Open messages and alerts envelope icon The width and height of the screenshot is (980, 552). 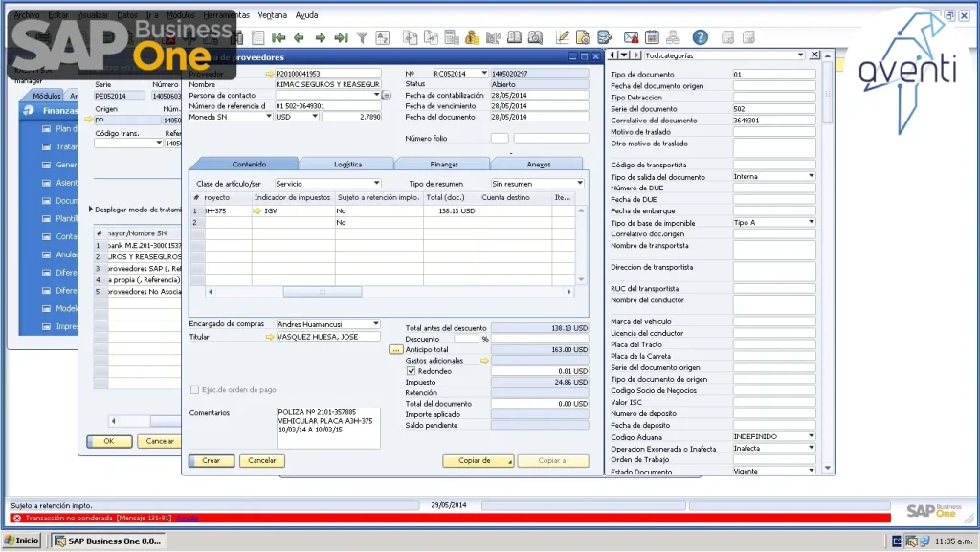632,38
